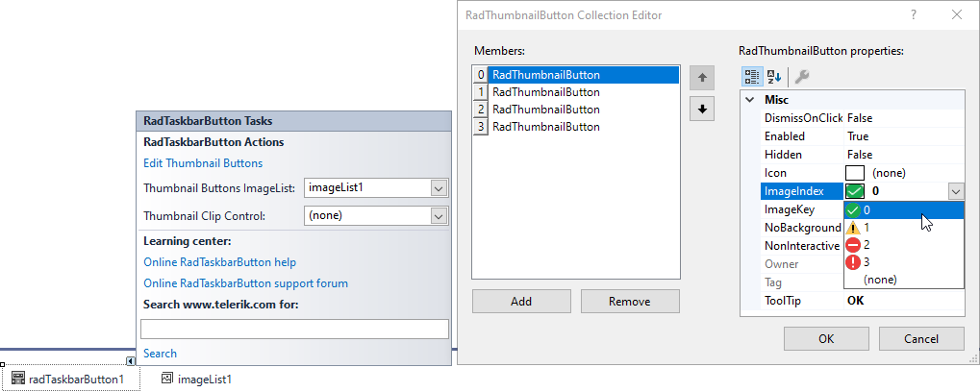Close the smart tag arrow beside Tasks panel

[x=130, y=361]
